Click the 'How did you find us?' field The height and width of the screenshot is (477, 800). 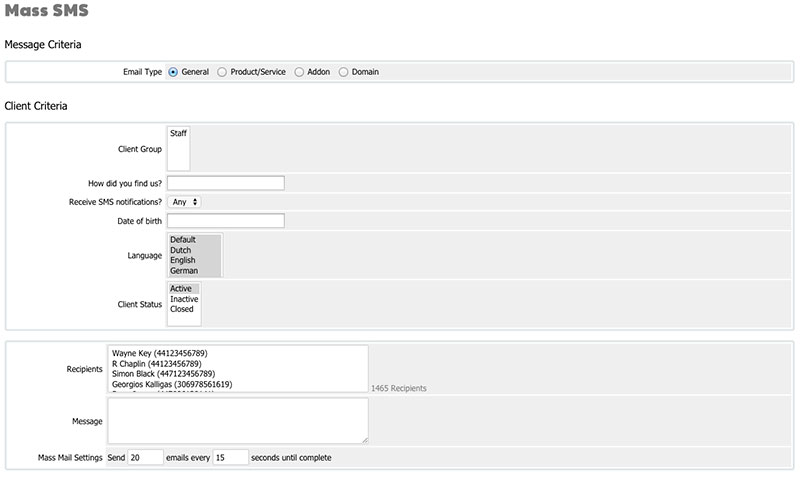point(225,183)
